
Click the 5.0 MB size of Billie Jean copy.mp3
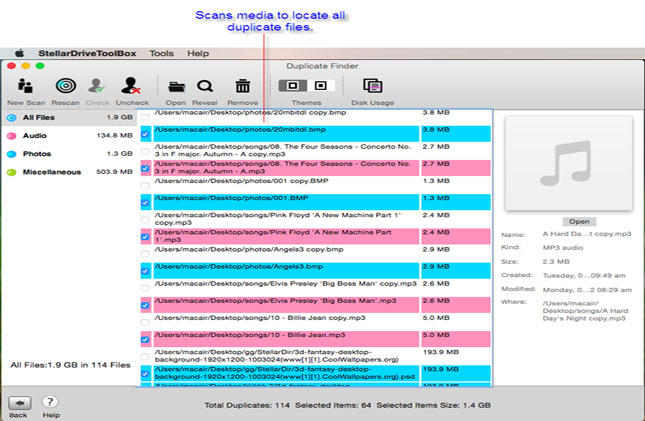point(436,318)
